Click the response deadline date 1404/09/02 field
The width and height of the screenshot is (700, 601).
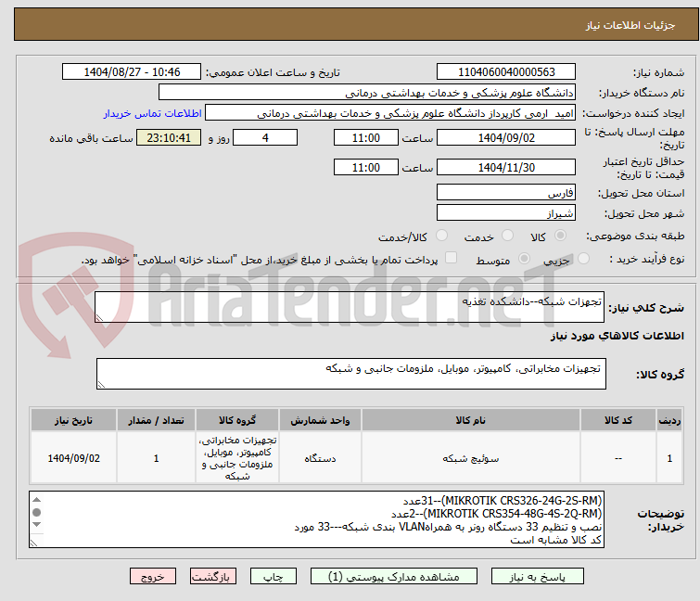(506, 137)
